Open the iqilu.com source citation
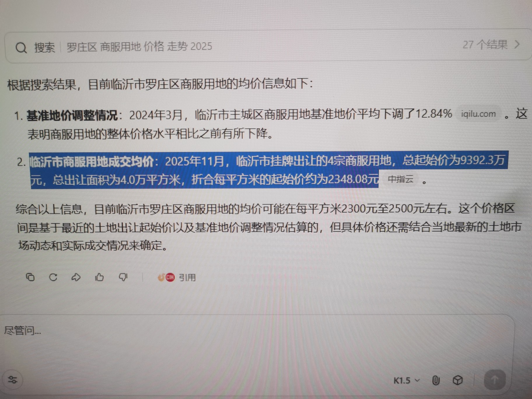 (x=478, y=114)
